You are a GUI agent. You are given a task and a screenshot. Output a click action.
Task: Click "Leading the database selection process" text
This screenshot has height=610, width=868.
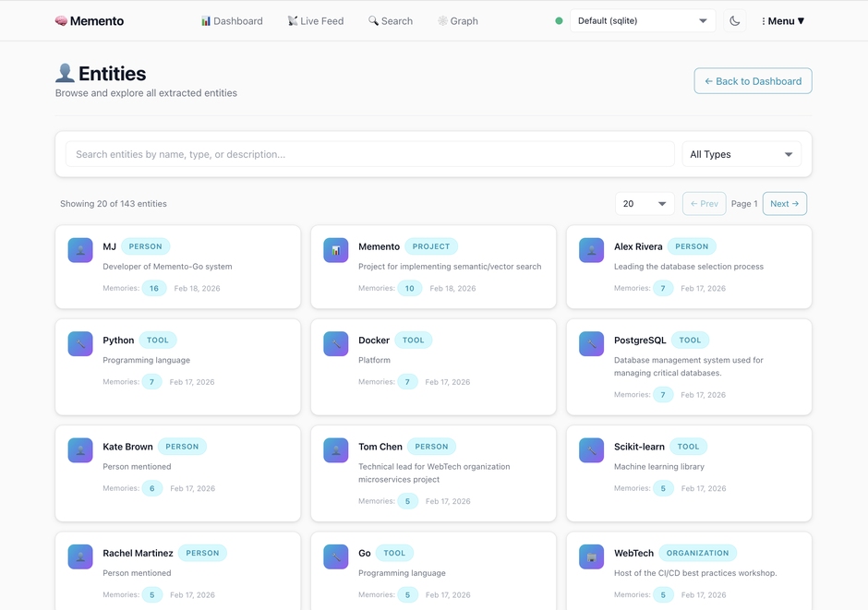[689, 267]
